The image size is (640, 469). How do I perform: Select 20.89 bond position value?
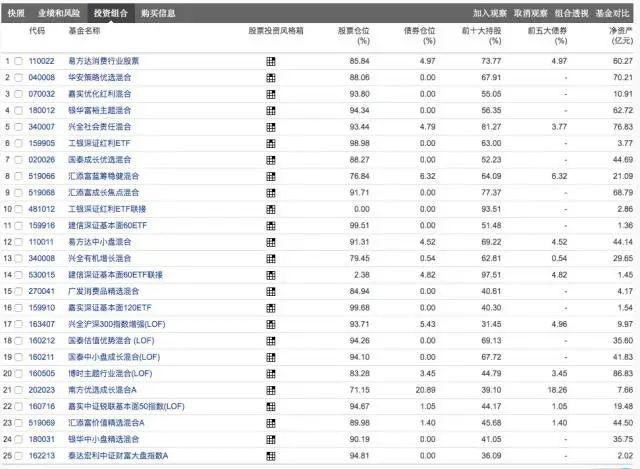426,390
